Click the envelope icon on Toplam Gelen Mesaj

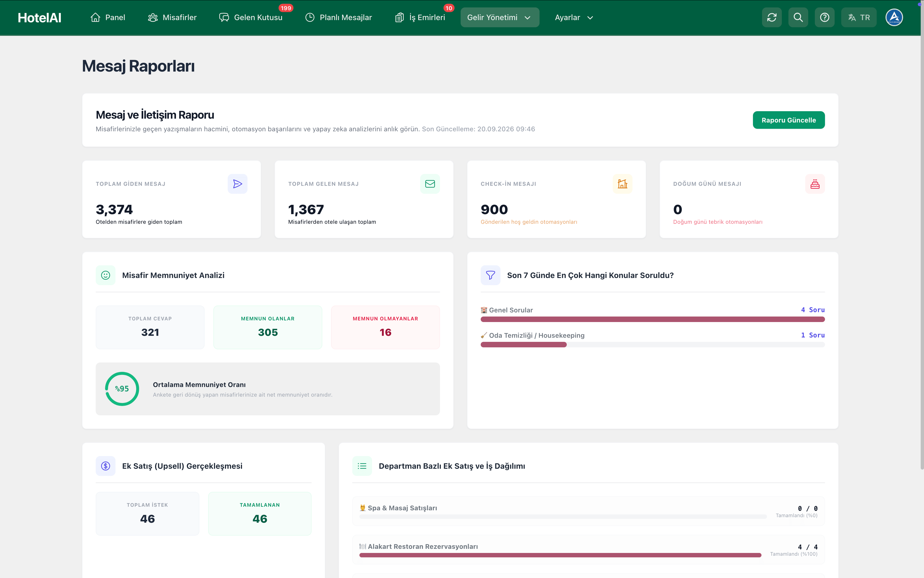point(430,184)
